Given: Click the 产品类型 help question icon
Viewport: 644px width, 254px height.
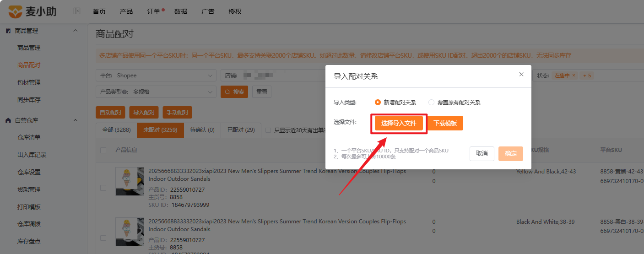Looking at the screenshot, I should (124, 92).
